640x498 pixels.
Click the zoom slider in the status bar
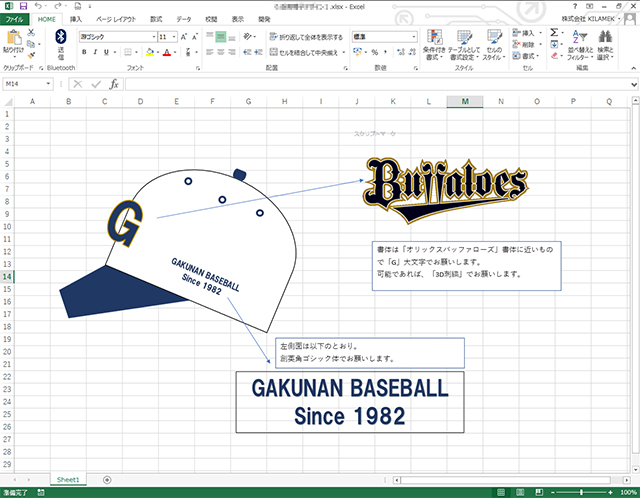(x=582, y=492)
